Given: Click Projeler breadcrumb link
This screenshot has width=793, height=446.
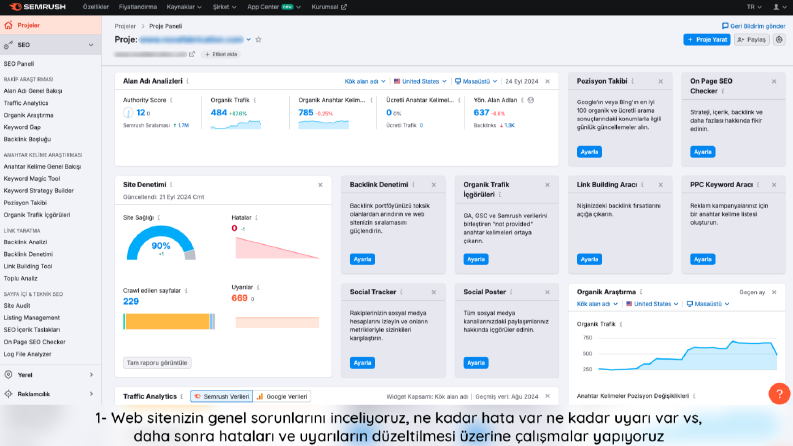Looking at the screenshot, I should click(x=125, y=26).
